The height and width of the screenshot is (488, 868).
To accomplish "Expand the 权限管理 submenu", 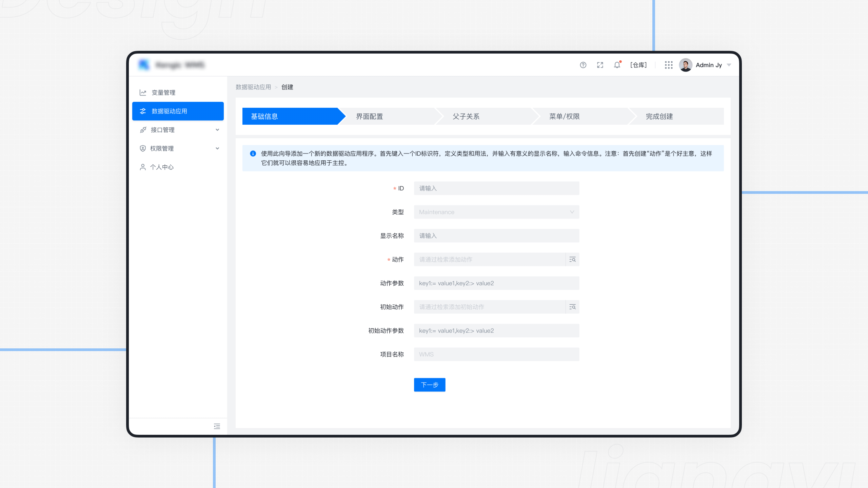I will pyautogui.click(x=217, y=148).
